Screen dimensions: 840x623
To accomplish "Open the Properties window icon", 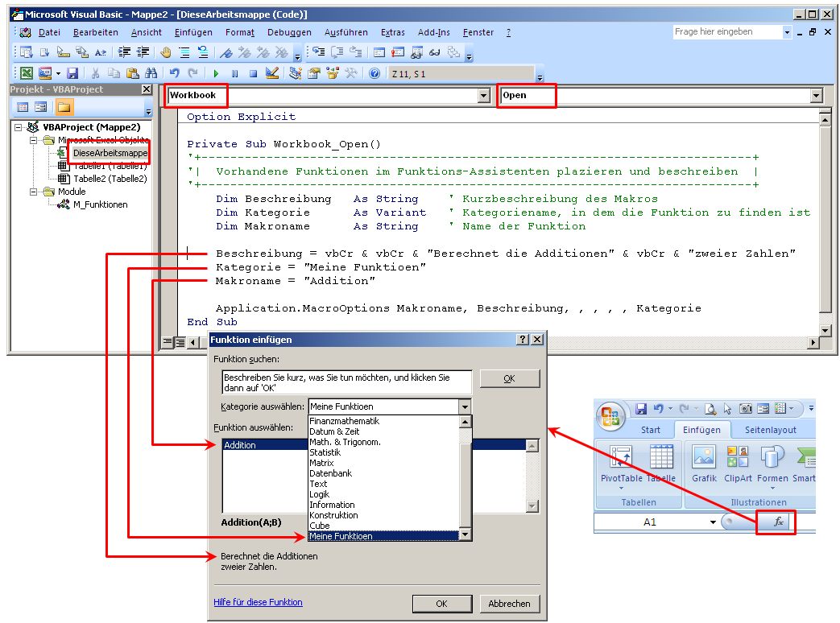I will [314, 73].
